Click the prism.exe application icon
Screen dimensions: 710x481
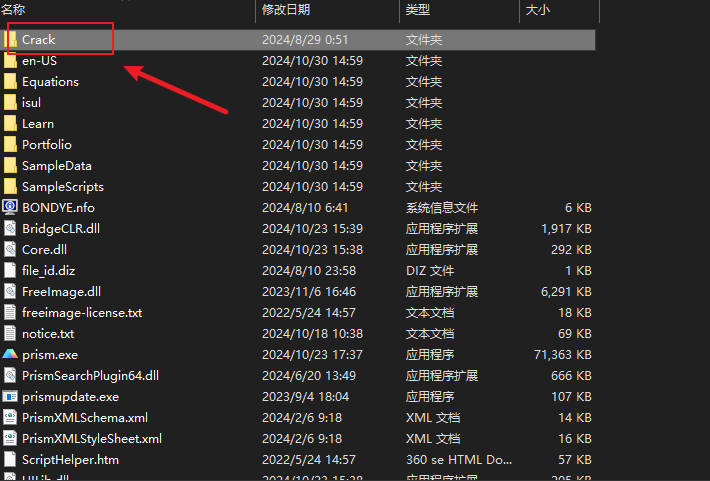pos(10,355)
